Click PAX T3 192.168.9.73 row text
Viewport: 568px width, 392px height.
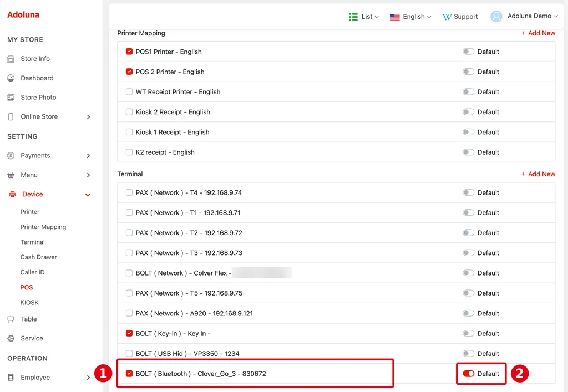(x=189, y=253)
